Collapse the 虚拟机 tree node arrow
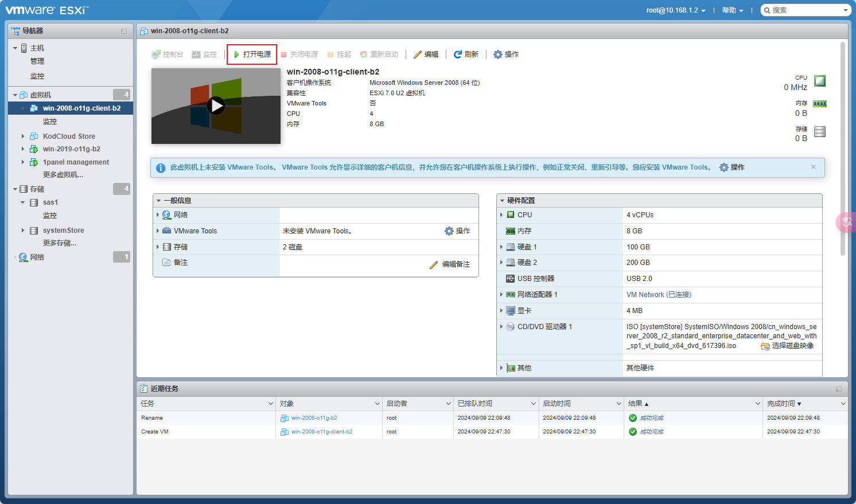856x504 pixels. click(x=15, y=95)
